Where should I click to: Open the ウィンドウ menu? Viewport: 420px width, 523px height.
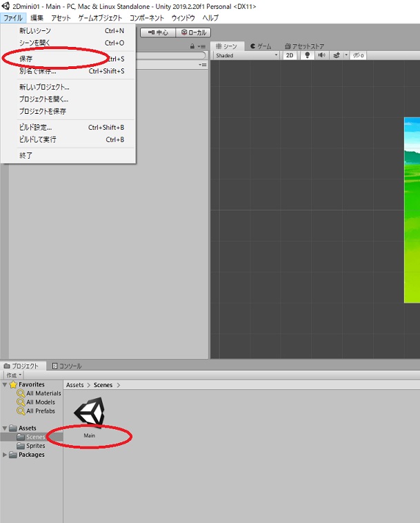(x=183, y=18)
